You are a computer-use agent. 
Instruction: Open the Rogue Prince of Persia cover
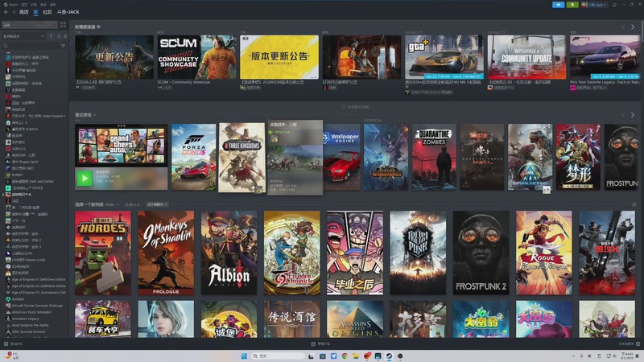click(x=544, y=253)
